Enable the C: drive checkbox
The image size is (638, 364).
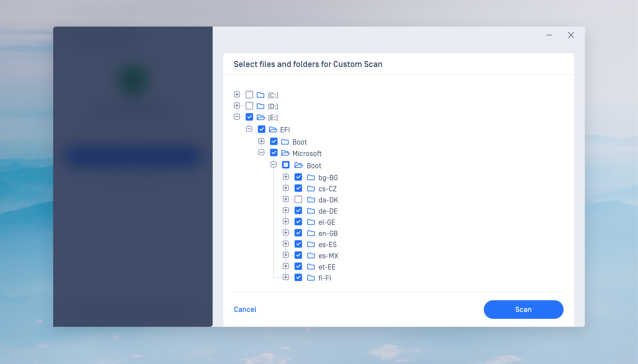249,95
